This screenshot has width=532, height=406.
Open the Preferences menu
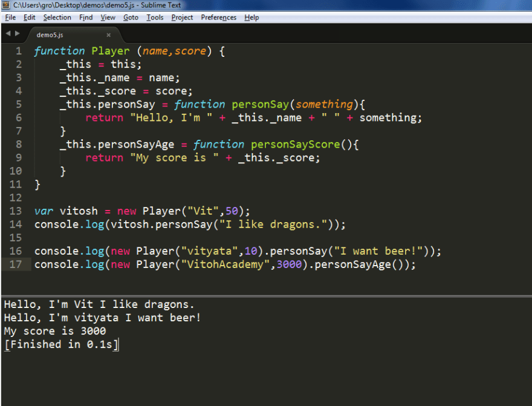(x=218, y=18)
